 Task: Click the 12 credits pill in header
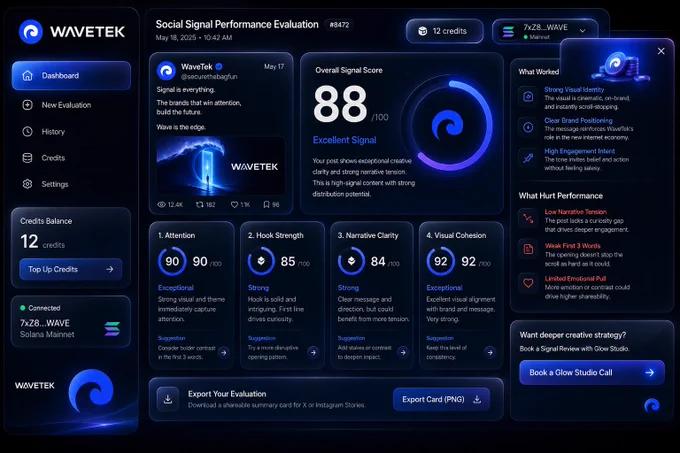click(445, 31)
